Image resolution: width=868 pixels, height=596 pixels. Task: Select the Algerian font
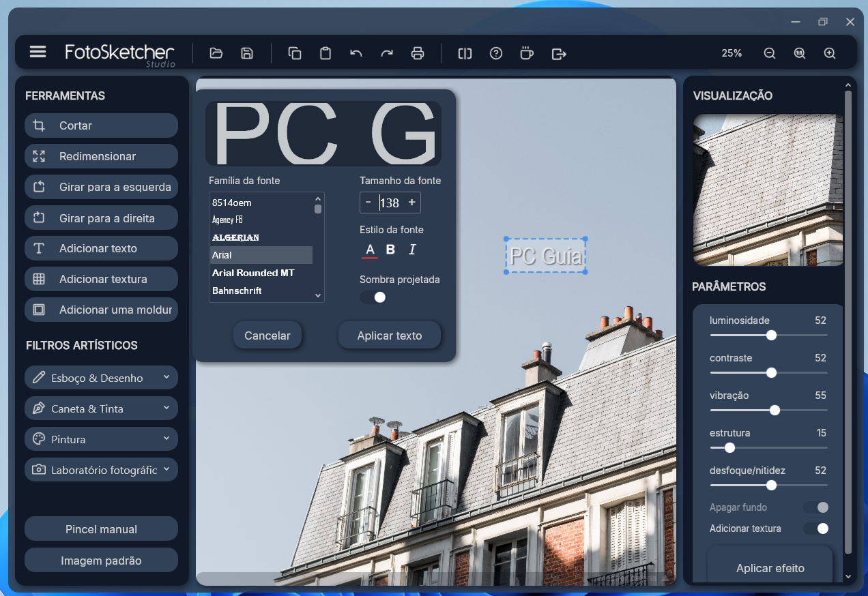(261, 237)
